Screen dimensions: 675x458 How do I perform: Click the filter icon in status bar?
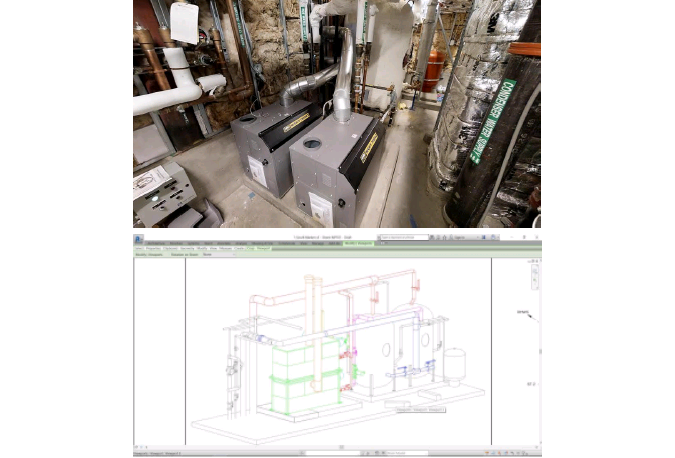(523, 453)
